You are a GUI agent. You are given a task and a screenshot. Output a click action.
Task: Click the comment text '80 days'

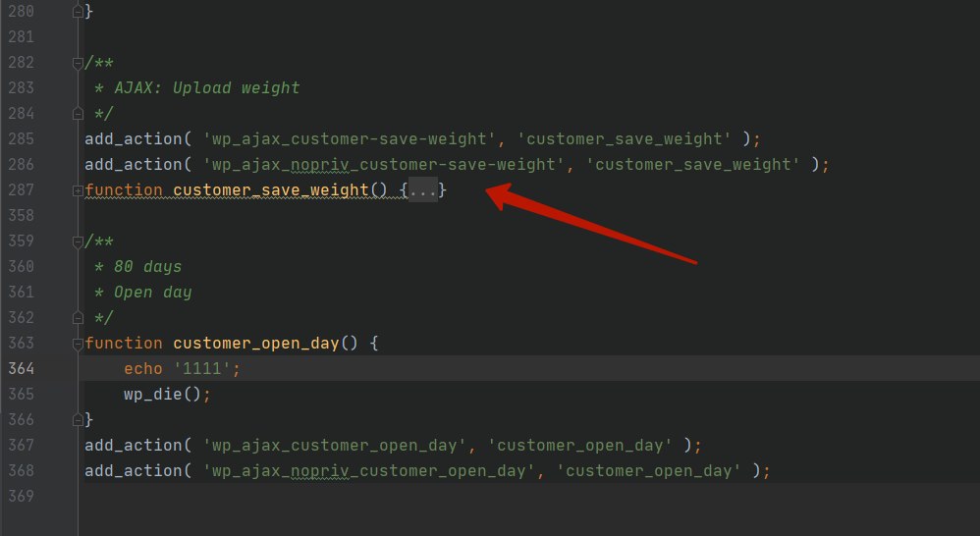(148, 267)
